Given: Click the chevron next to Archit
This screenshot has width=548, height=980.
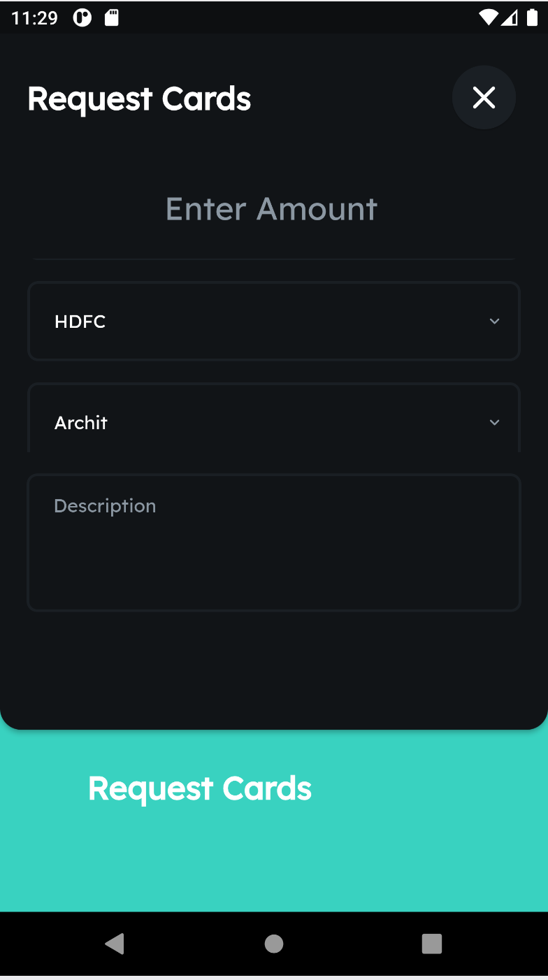Looking at the screenshot, I should [x=494, y=422].
